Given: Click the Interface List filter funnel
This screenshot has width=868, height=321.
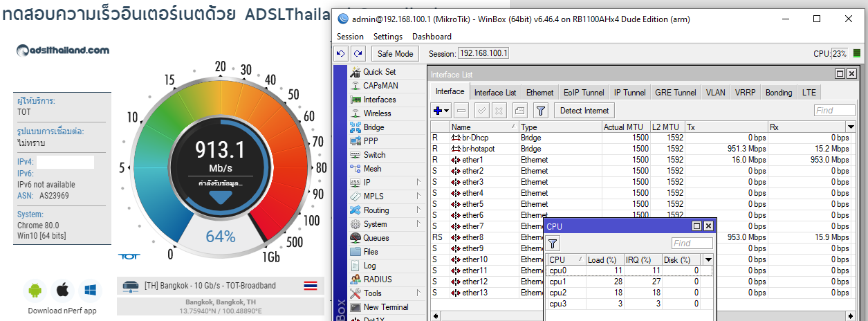Looking at the screenshot, I should click(541, 110).
